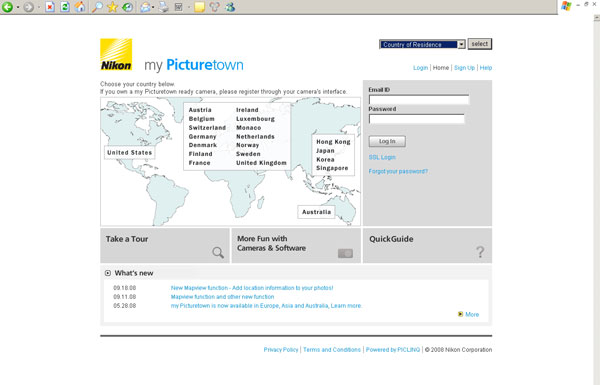Viewport: 600px width, 385px height.
Task: Click the my Picturetown title logo
Action: [194, 65]
